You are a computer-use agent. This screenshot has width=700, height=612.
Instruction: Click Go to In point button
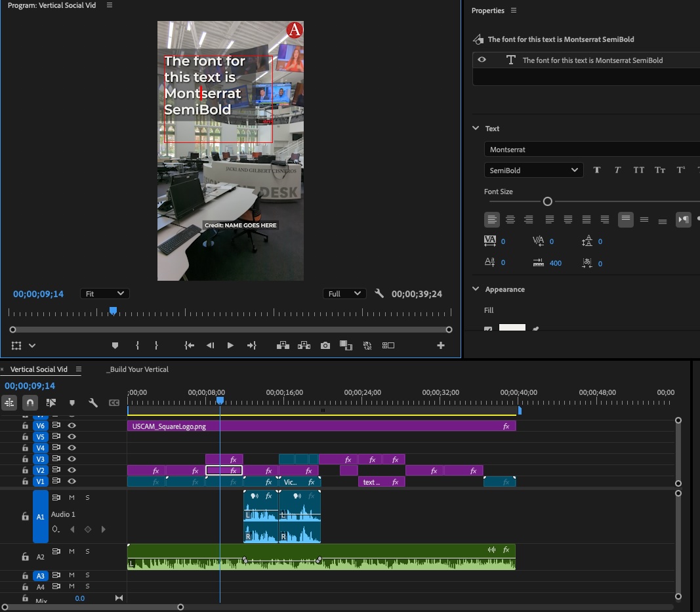coord(190,346)
